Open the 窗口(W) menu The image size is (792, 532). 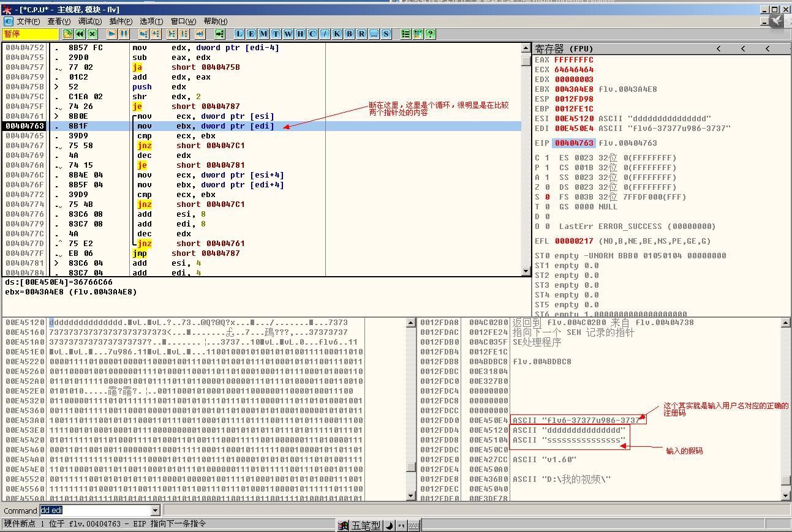click(184, 21)
